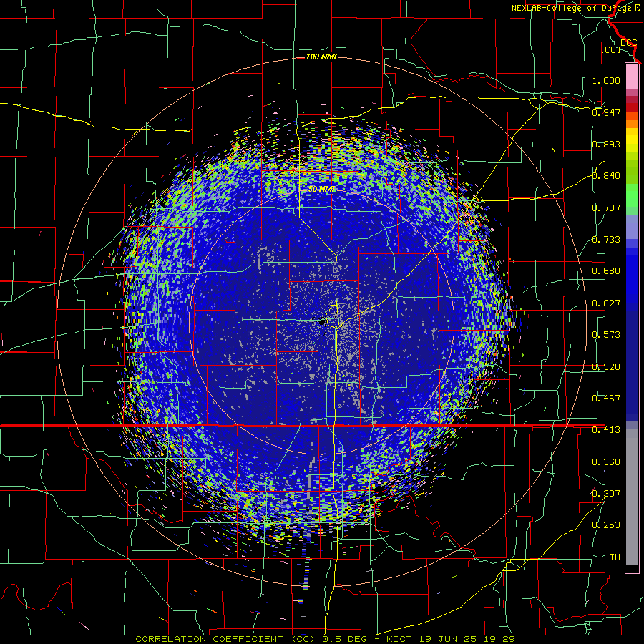This screenshot has width=644, height=644.
Task: Click the 0.360 legend value
Action: [x=606, y=462]
